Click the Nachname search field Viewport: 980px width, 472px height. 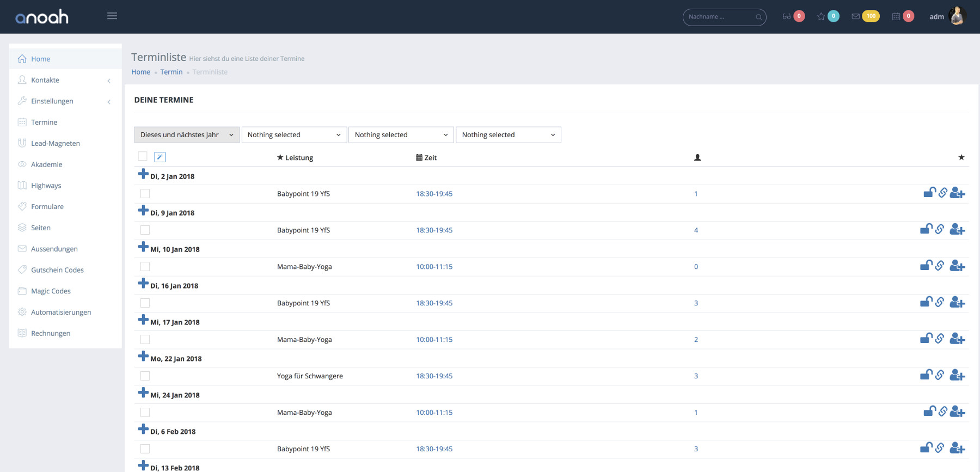pyautogui.click(x=720, y=17)
